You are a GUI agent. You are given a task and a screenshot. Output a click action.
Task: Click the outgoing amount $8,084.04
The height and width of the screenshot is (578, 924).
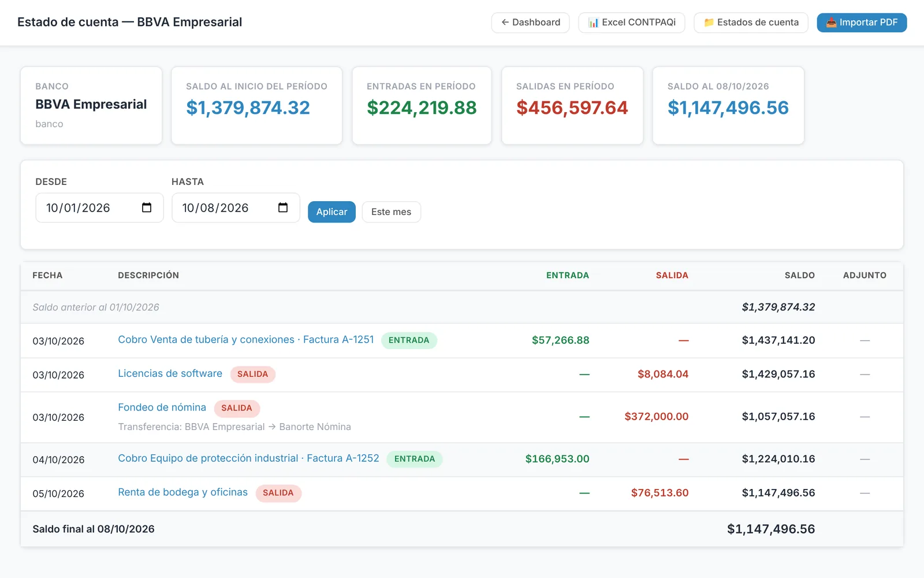coord(663,374)
